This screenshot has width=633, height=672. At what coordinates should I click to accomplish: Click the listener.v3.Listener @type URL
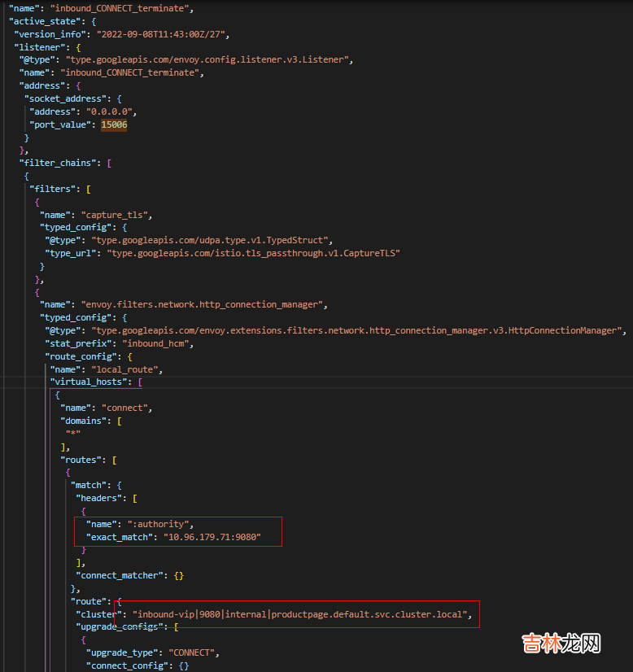[x=209, y=59]
